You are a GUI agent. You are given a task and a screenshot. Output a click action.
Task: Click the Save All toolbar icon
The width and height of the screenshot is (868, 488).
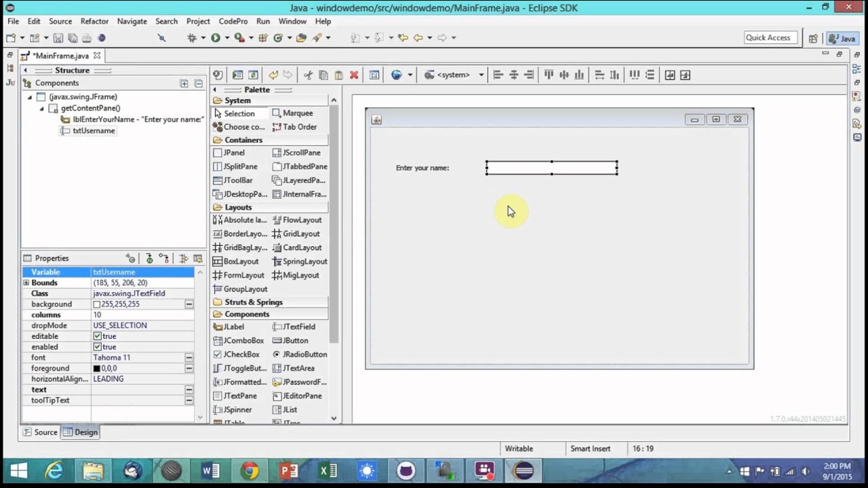(73, 38)
